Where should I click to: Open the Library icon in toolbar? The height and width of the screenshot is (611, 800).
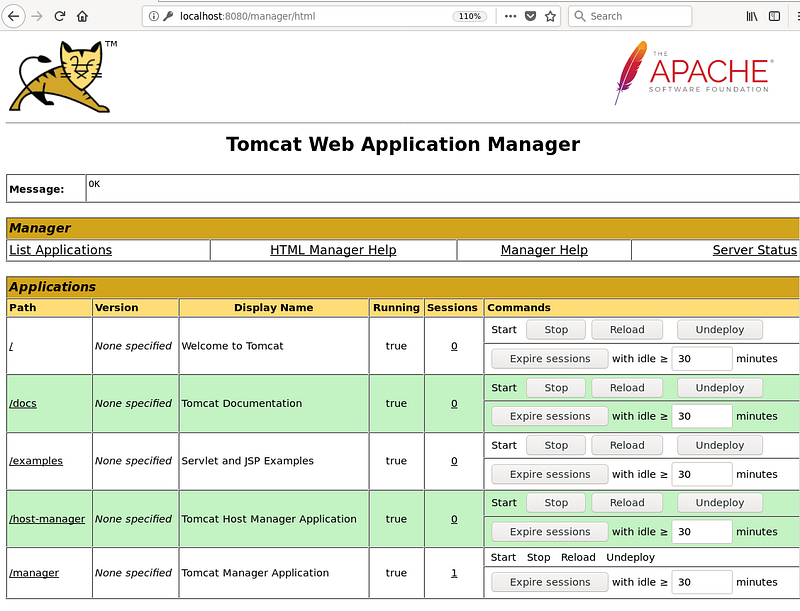click(x=752, y=16)
